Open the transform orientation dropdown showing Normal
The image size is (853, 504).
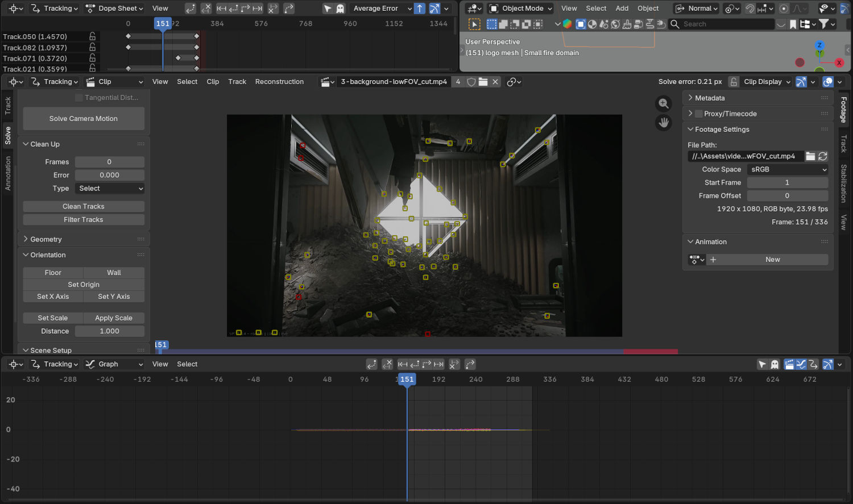(696, 9)
